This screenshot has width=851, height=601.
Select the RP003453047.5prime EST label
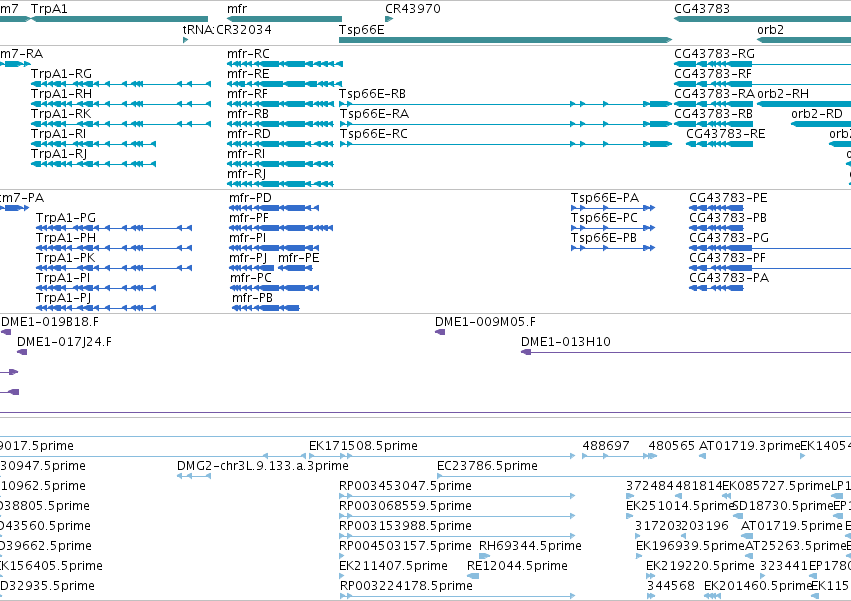pos(405,486)
